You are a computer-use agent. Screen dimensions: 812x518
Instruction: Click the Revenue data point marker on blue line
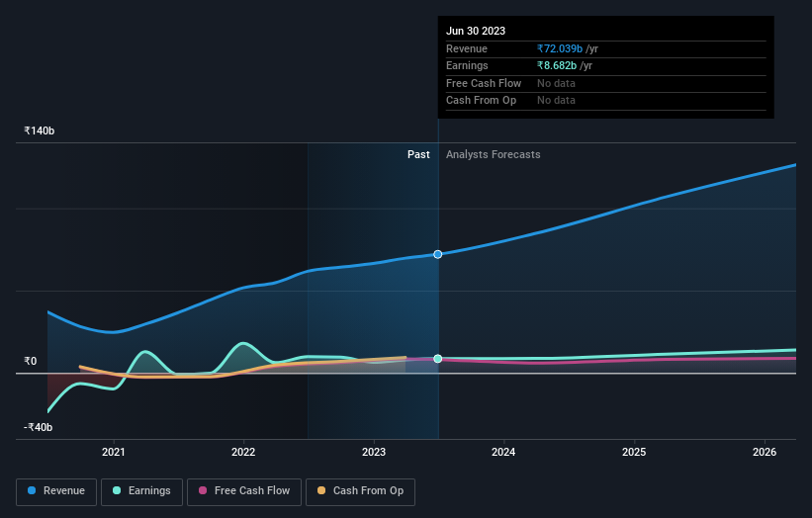[437, 254]
